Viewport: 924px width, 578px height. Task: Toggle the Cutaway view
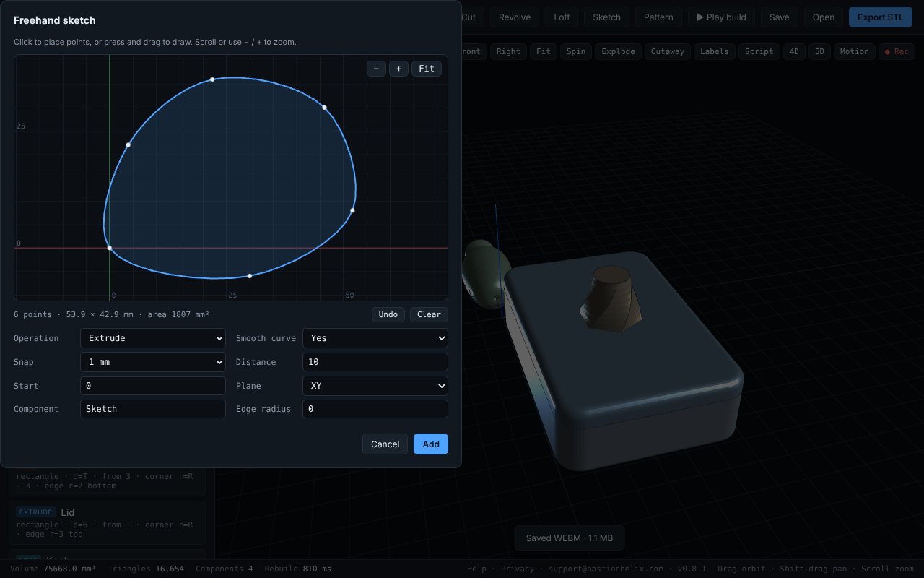(x=668, y=51)
